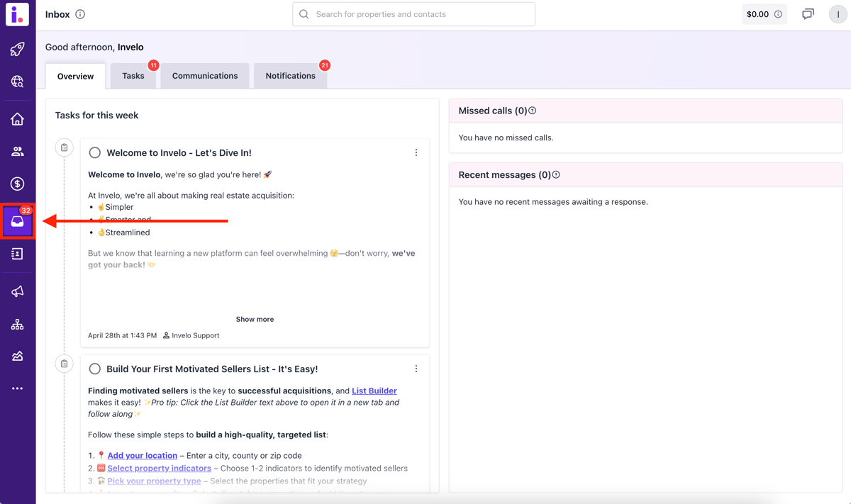Click the help icon next to Recent messages
Screen dimensions: 851x504
(556, 174)
